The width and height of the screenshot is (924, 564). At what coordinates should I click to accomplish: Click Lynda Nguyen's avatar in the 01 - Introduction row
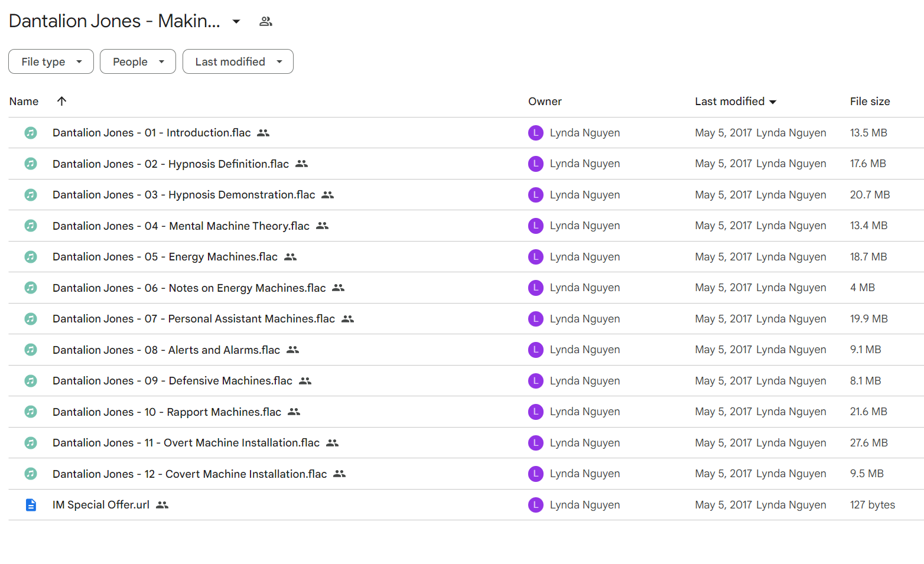[x=536, y=133]
